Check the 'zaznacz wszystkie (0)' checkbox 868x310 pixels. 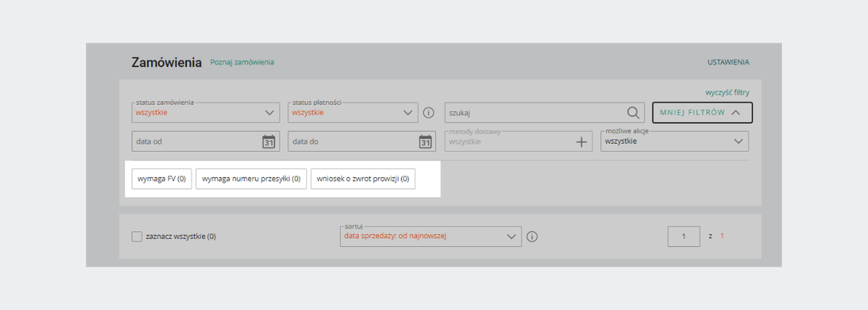137,236
